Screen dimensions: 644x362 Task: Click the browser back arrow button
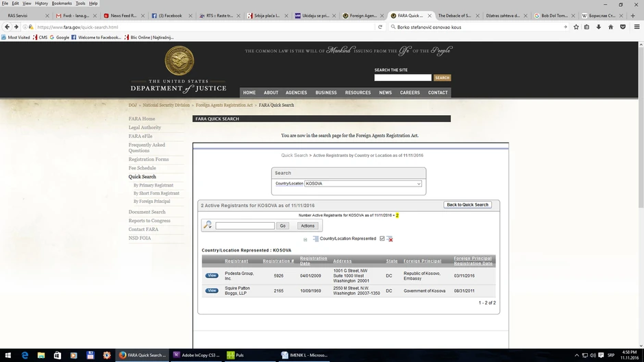click(7, 27)
